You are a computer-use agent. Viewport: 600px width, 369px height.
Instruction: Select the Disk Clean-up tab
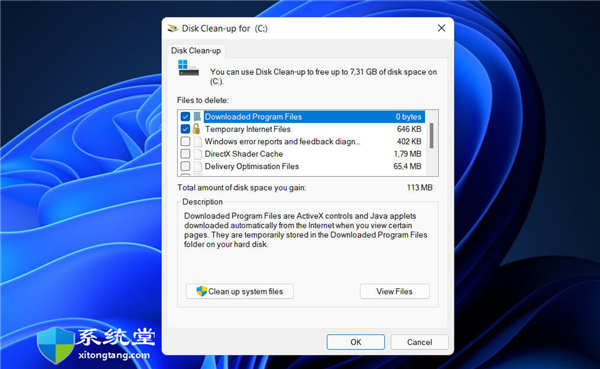[196, 51]
